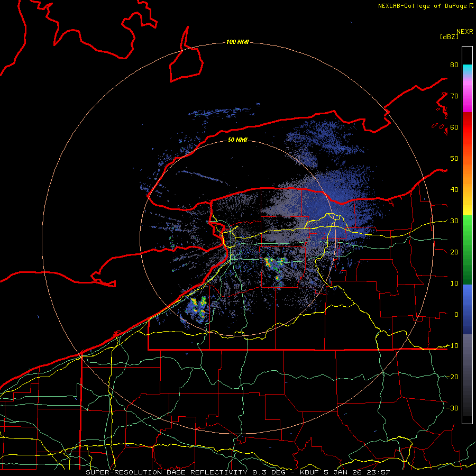Click the 60 value on the dBZ scale
This screenshot has width=476, height=476.
tap(454, 127)
